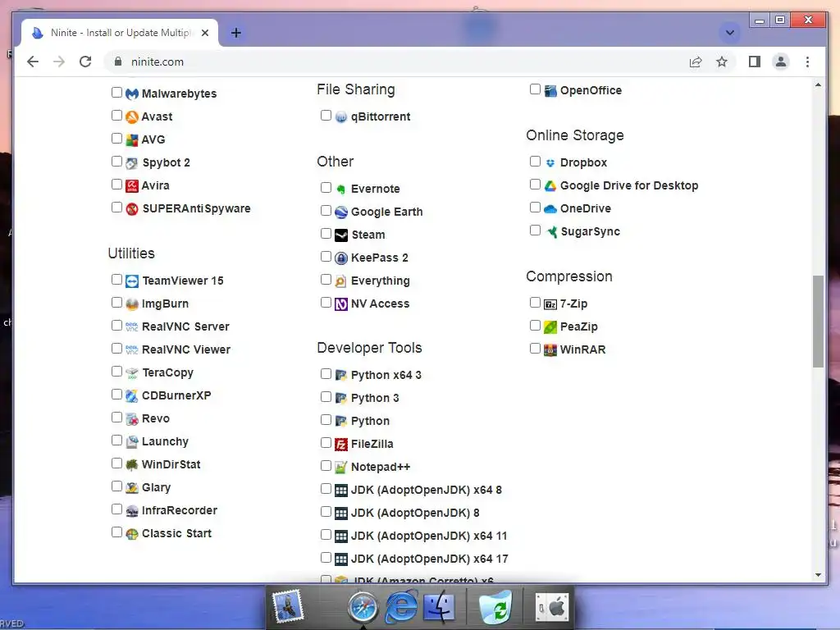Switch to the Ninite browser tab
This screenshot has height=630, width=840.
tap(120, 33)
